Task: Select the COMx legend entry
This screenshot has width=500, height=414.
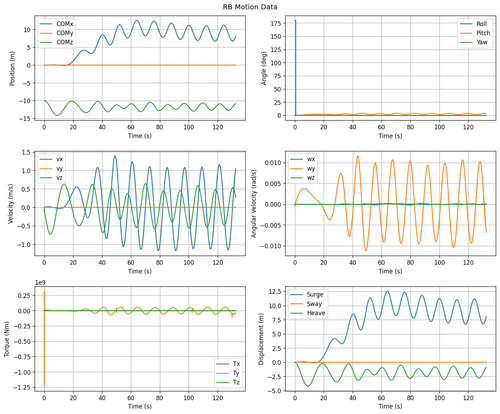Action: (57, 24)
